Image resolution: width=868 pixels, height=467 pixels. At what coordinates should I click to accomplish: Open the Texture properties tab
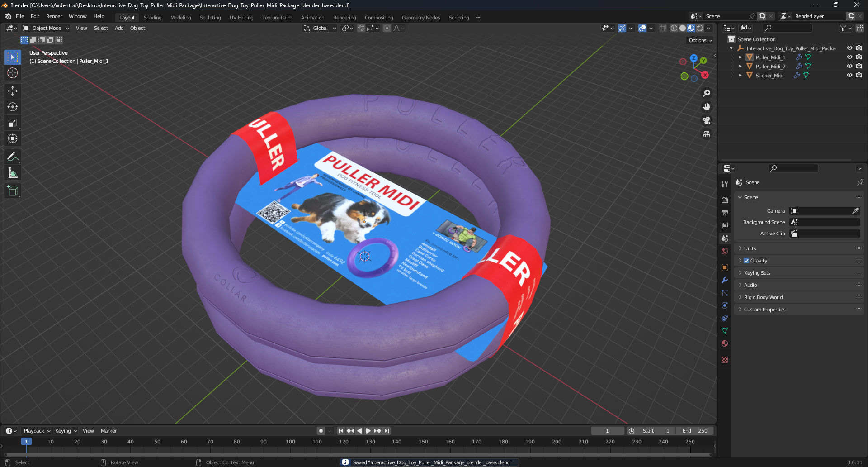click(x=725, y=360)
